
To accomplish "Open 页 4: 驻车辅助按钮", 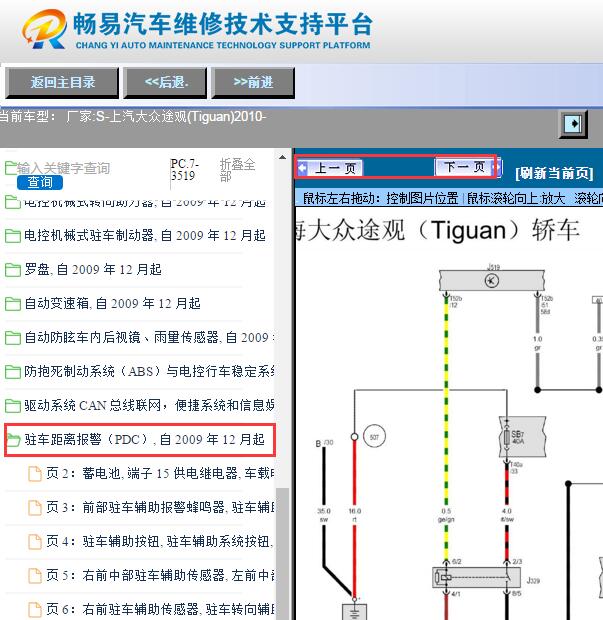I will point(161,541).
